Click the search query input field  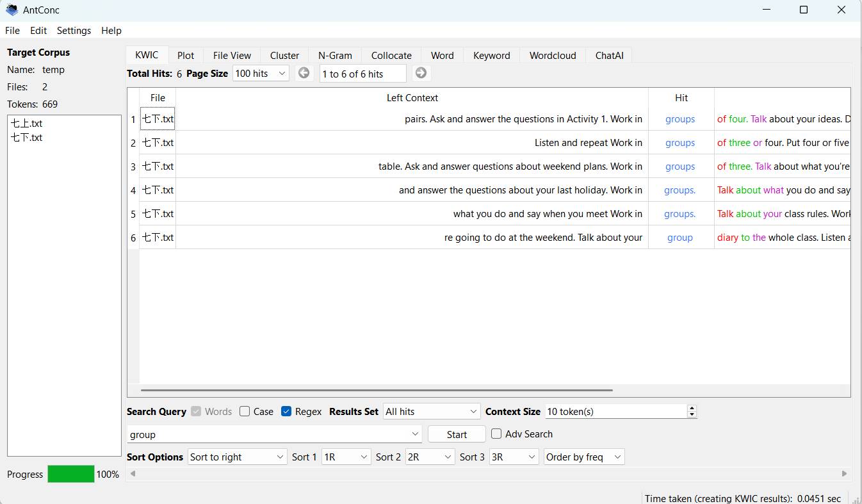(x=268, y=435)
